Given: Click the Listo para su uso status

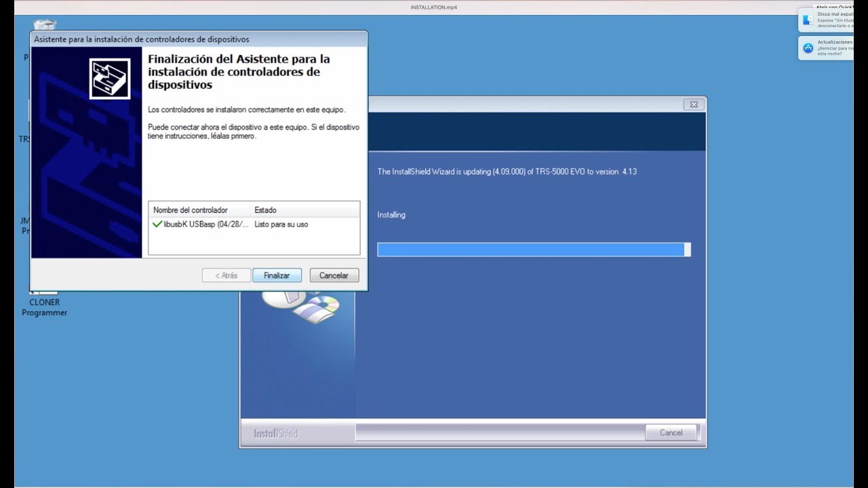Looking at the screenshot, I should tap(281, 224).
